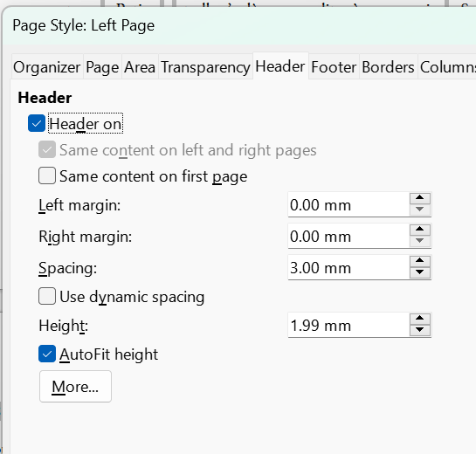
Task: Open the Borders tab
Action: click(x=389, y=67)
